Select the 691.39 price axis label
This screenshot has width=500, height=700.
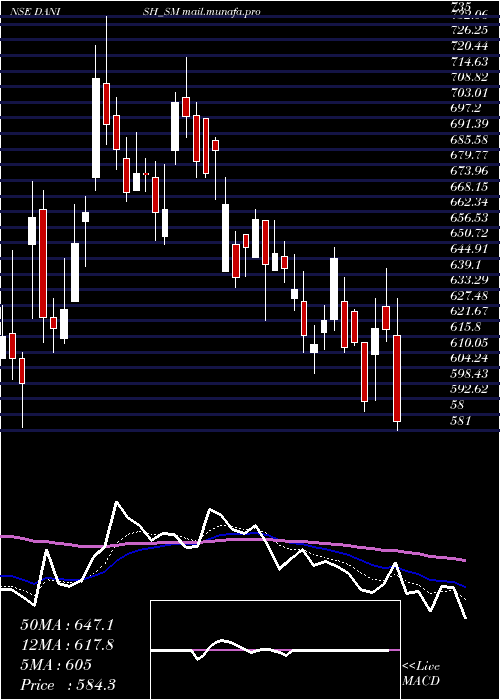pyautogui.click(x=471, y=124)
